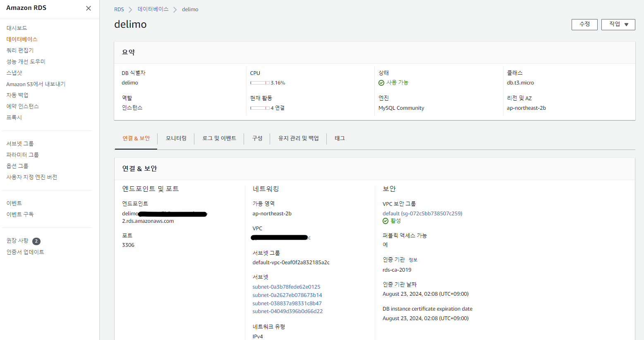The width and height of the screenshot is (644, 340).
Task: Click the breadcrumb chevron before delimo
Action: [175, 10]
